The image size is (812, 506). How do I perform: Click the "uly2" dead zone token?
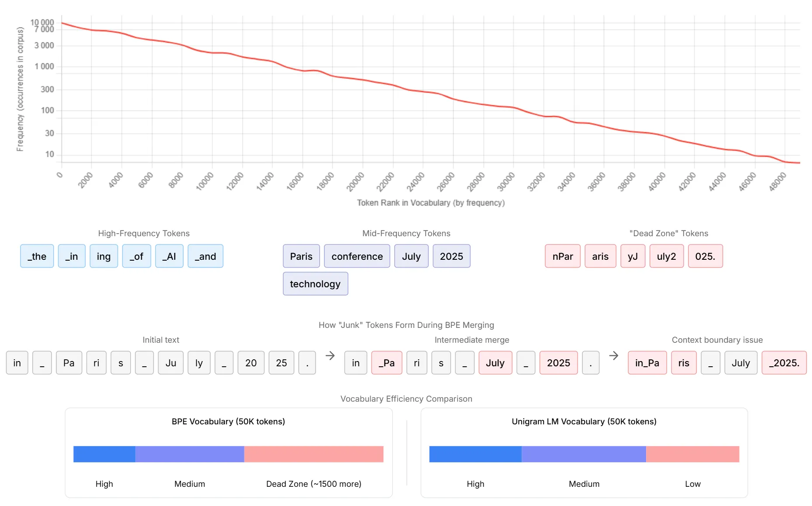666,256
